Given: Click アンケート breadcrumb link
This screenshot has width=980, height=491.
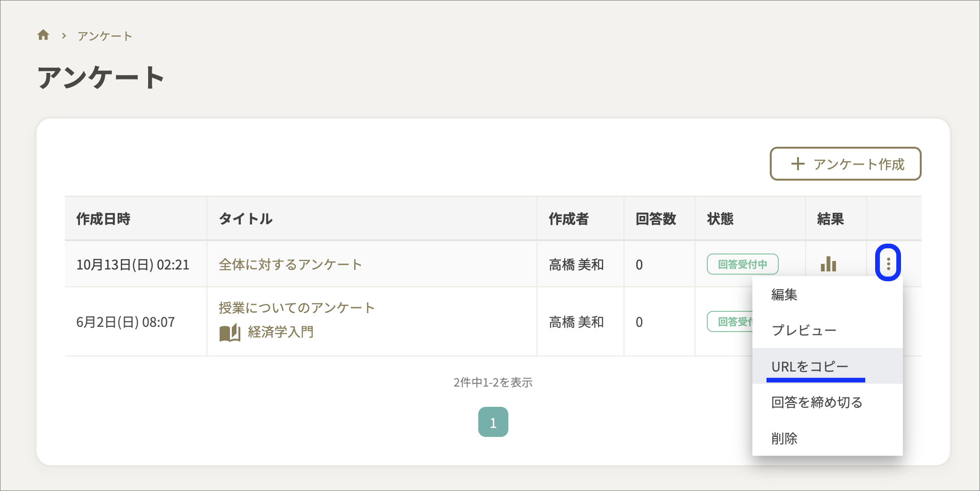Looking at the screenshot, I should (x=104, y=36).
